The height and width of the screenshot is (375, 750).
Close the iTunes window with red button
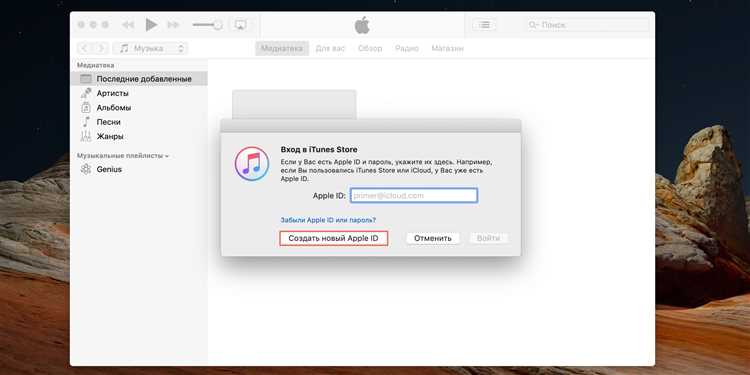point(81,24)
